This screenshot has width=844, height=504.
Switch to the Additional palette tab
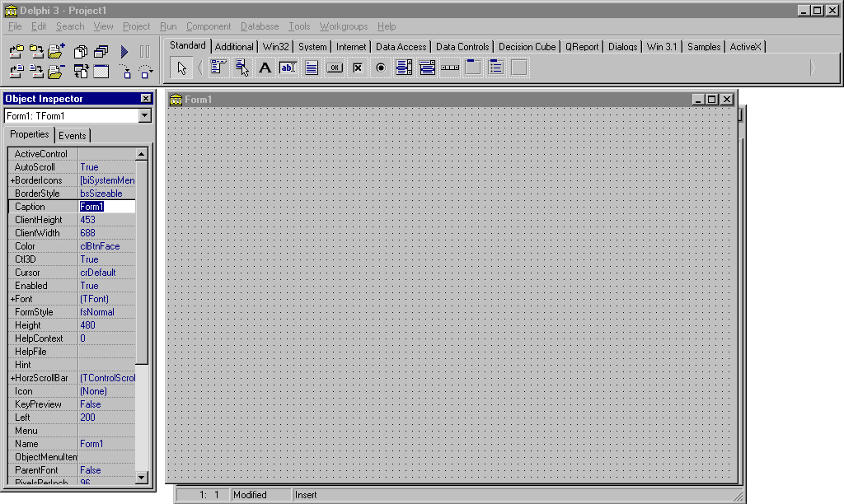coord(234,47)
